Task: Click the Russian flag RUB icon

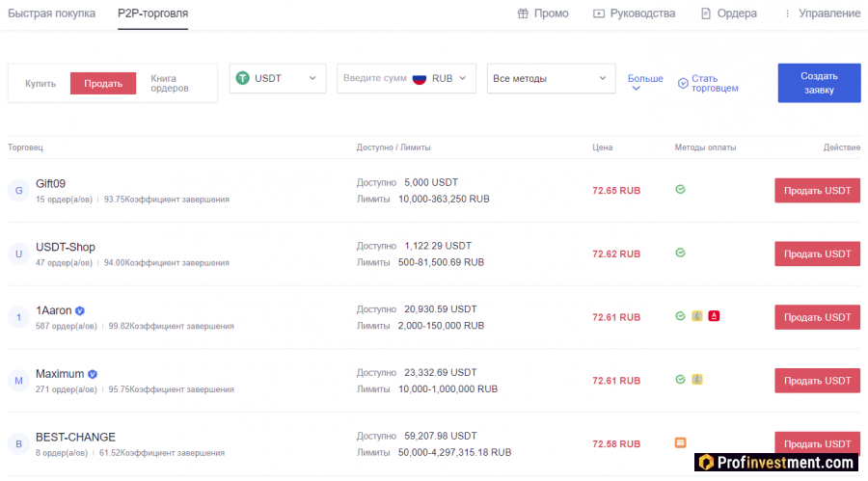Action: (x=420, y=78)
